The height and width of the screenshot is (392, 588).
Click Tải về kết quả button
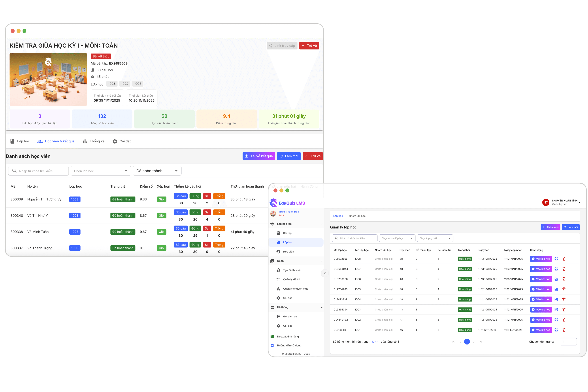click(x=259, y=156)
